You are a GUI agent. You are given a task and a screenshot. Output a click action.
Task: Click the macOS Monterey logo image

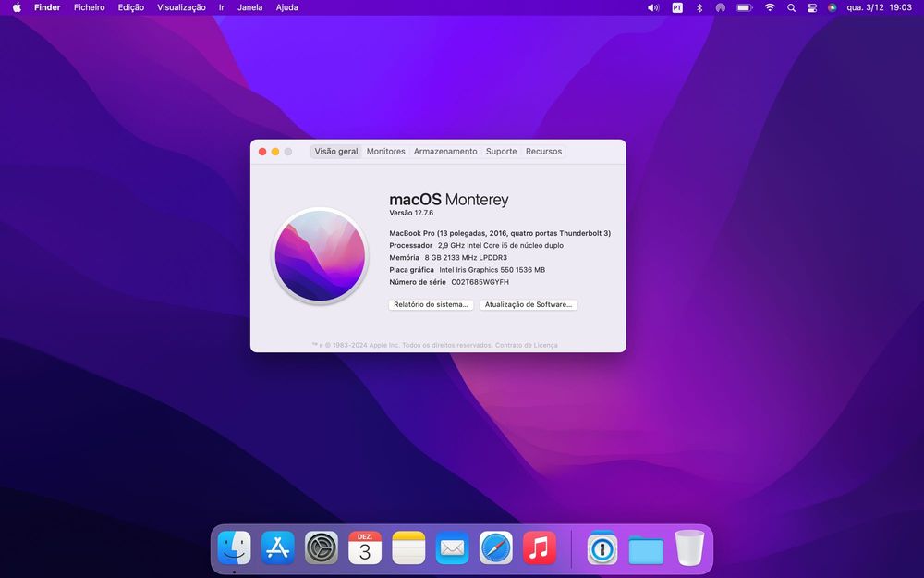pos(320,256)
